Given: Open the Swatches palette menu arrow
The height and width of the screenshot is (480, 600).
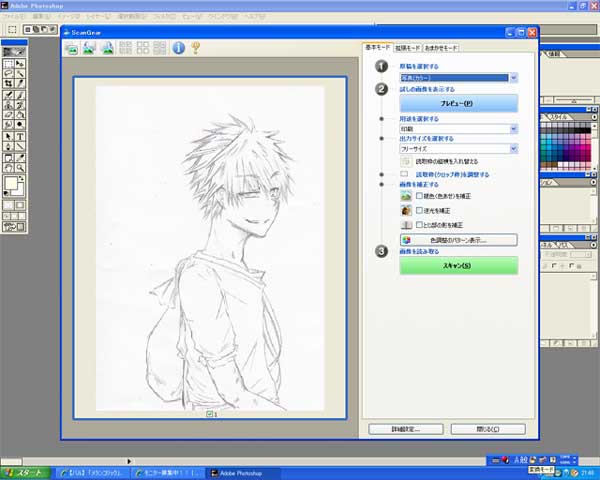Looking at the screenshot, I should click(x=594, y=117).
